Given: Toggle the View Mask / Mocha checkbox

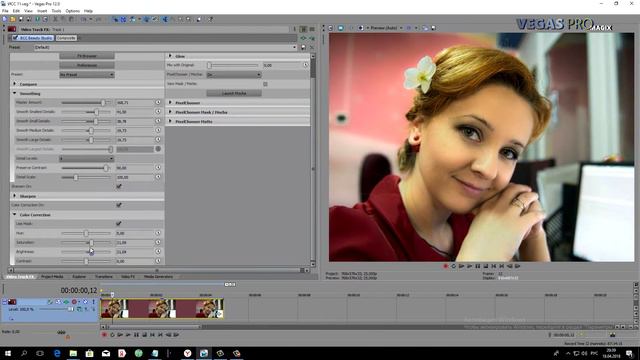Looking at the screenshot, I should 265,84.
